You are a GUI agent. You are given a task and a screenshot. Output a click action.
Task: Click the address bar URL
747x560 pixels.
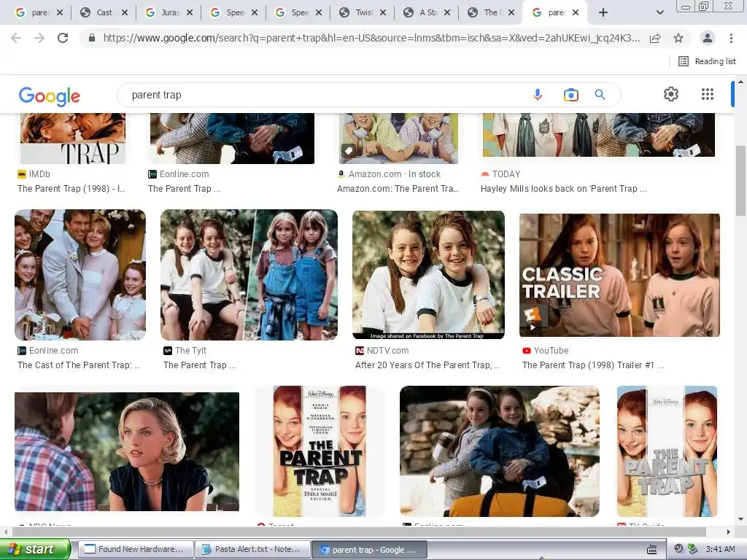(x=371, y=38)
